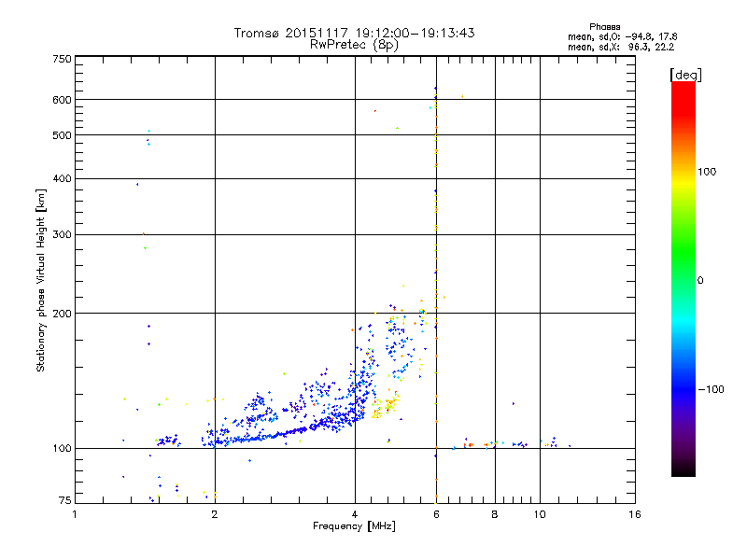Click the x-axis tick label '16'
The image size is (747, 560).
click(x=635, y=515)
